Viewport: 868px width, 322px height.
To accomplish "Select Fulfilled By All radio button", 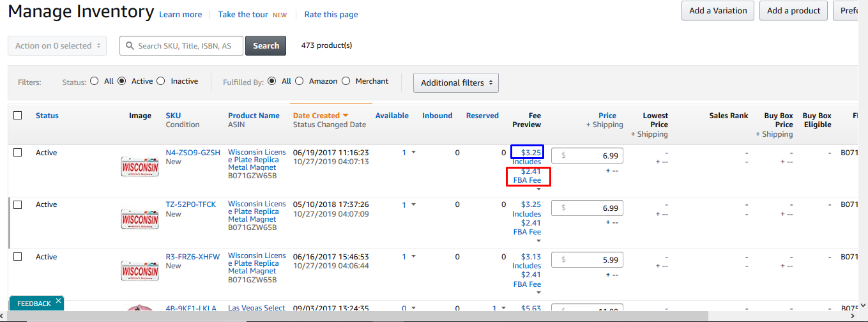I will tap(272, 81).
